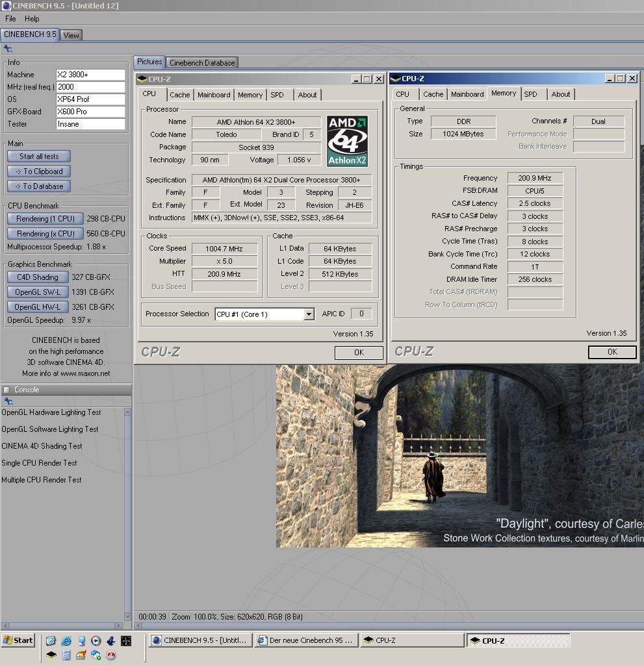Open the SPD tab in right CPU-Z window

point(531,94)
